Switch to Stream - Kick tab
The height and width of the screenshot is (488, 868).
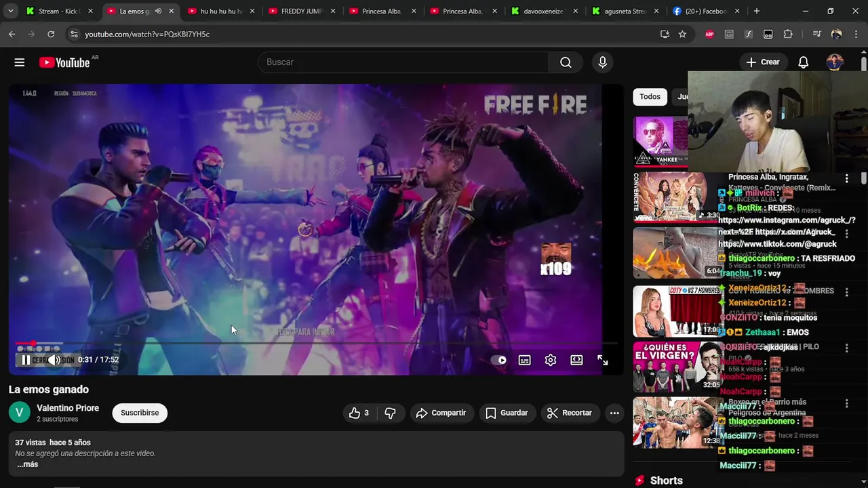(x=58, y=11)
